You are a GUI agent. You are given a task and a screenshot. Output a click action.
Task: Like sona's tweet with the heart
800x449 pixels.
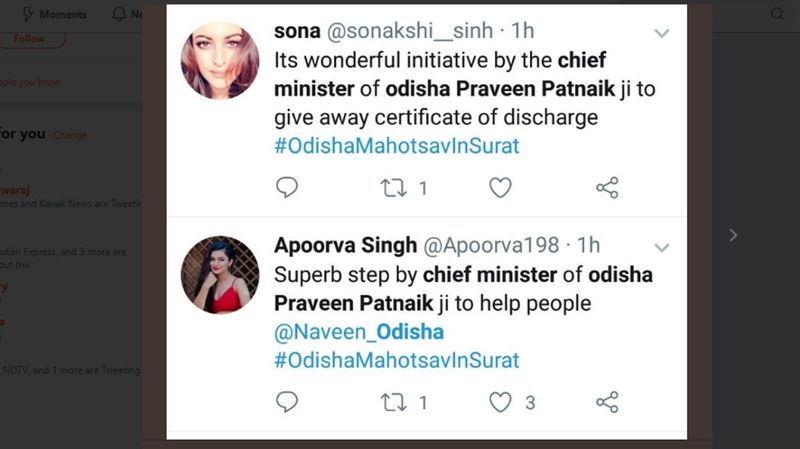500,187
